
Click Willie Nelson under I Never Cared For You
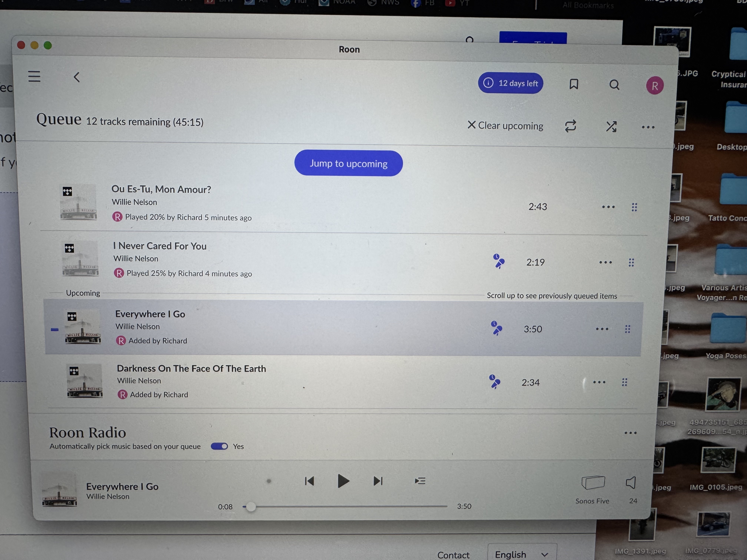(x=135, y=259)
